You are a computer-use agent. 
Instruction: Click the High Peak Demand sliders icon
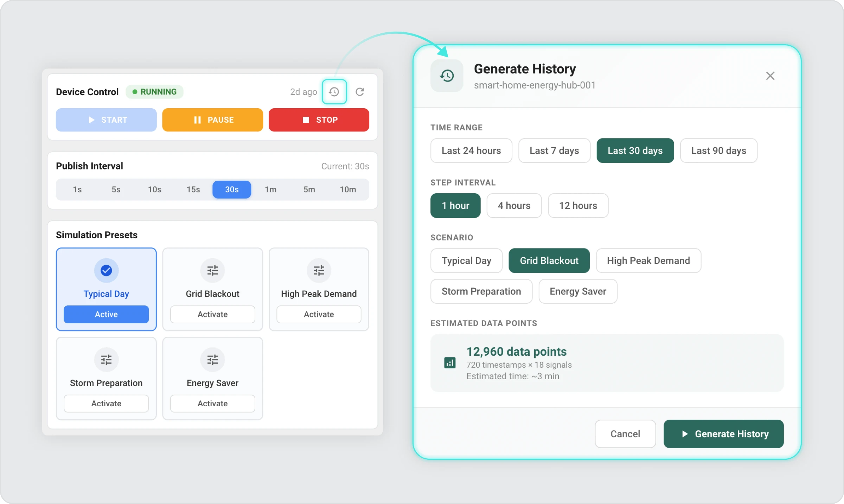(319, 271)
